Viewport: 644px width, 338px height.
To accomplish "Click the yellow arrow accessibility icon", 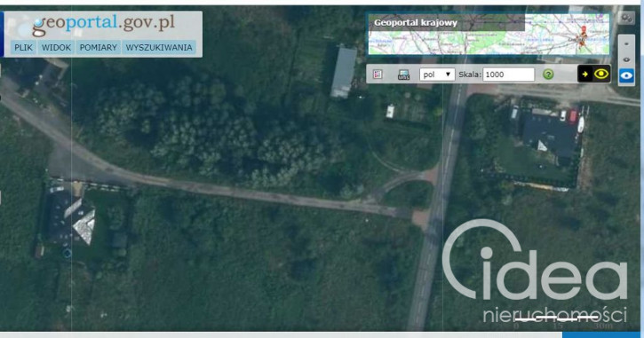I will [x=584, y=75].
